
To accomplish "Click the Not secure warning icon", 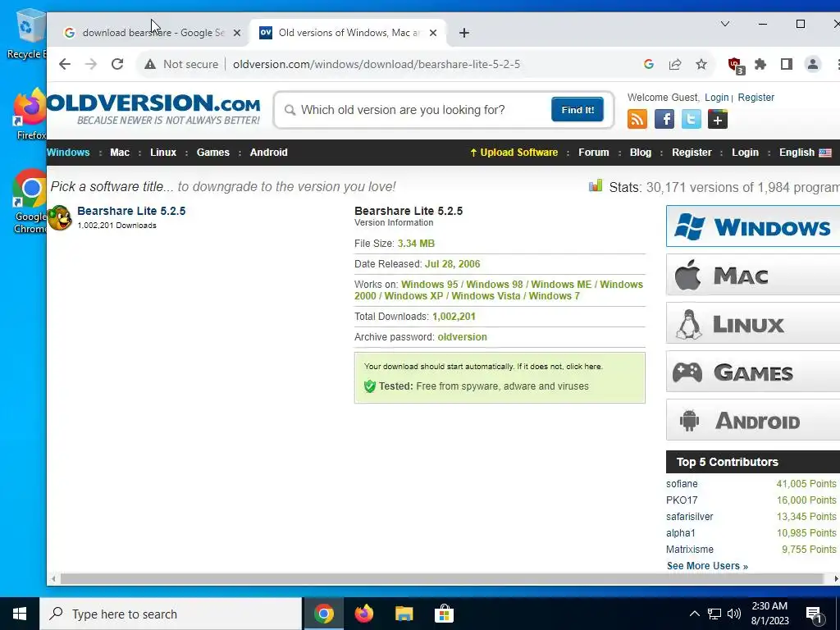I will [x=150, y=64].
